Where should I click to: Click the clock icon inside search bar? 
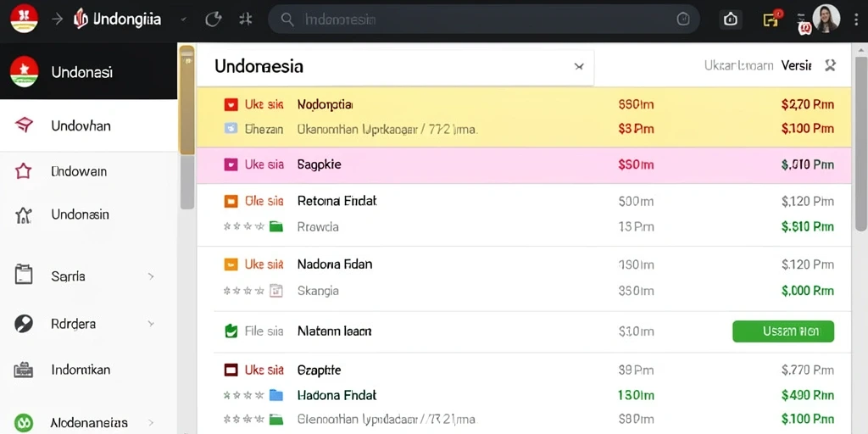(x=683, y=19)
